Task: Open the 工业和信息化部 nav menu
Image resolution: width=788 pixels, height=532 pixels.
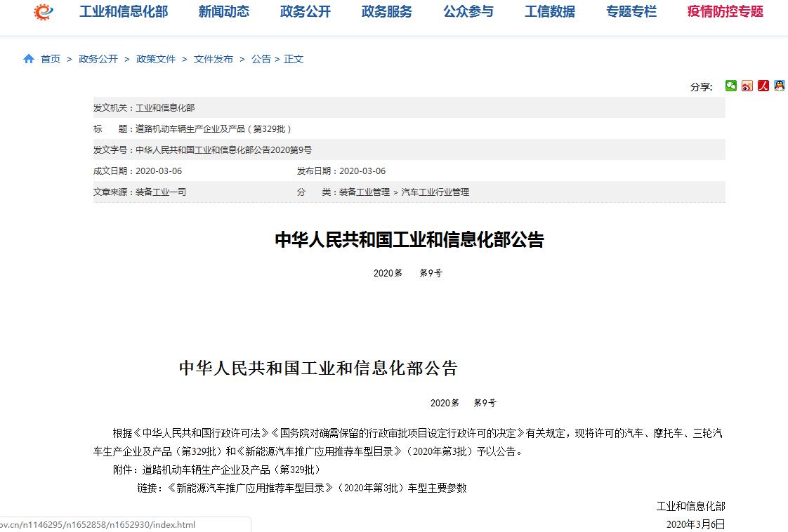Action: tap(124, 12)
